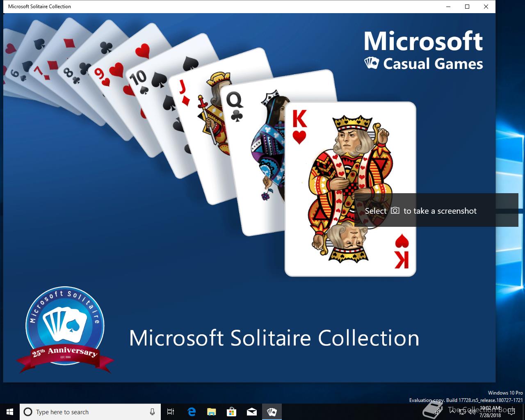Open the Windows Start menu
Screen dimensions: 525x420
(x=10, y=412)
